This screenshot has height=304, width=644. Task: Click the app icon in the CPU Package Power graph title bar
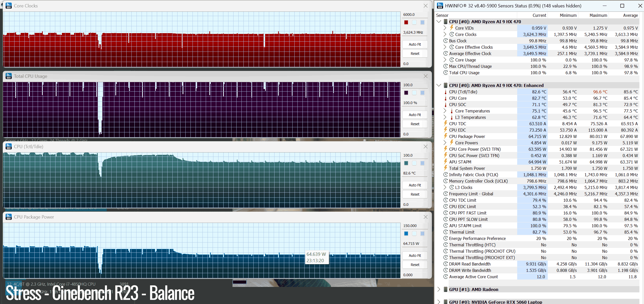(9, 217)
